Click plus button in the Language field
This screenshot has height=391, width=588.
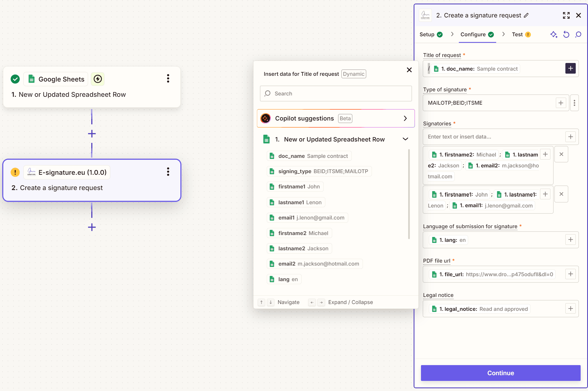[571, 240]
